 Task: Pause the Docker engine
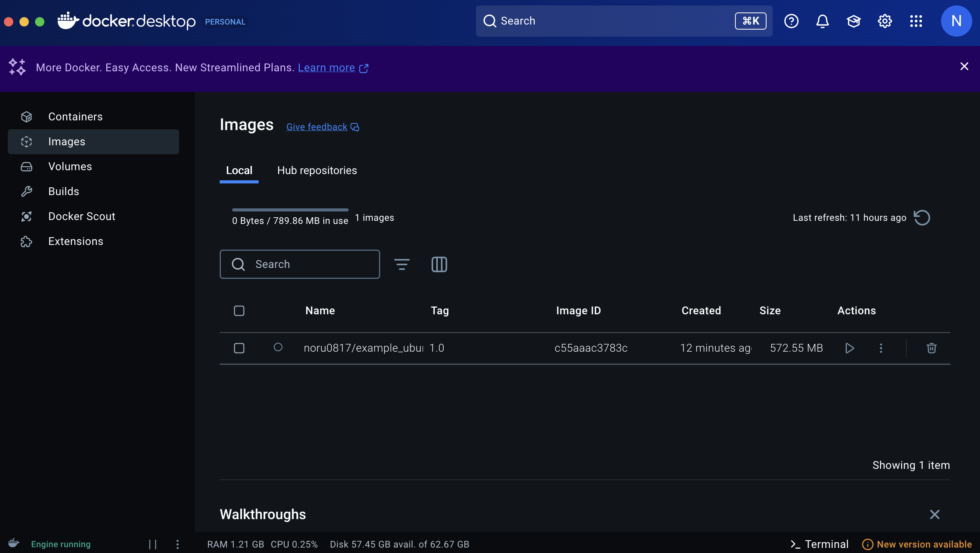(x=153, y=544)
